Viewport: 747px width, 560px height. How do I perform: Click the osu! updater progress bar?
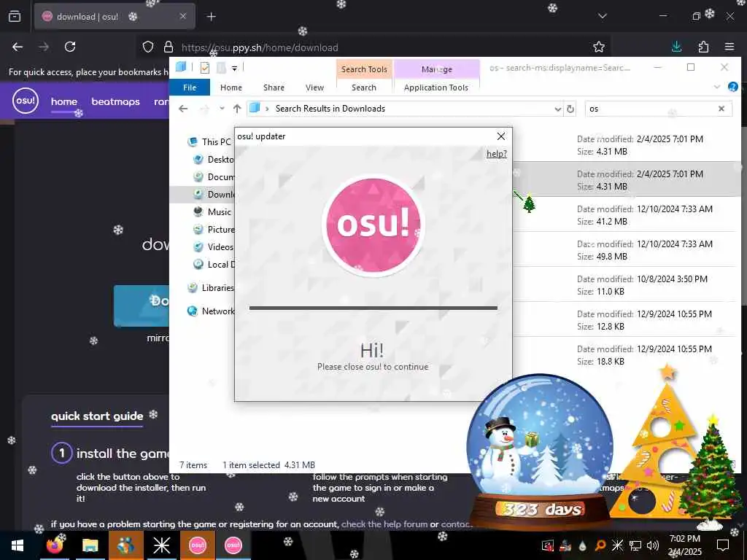coord(373,308)
